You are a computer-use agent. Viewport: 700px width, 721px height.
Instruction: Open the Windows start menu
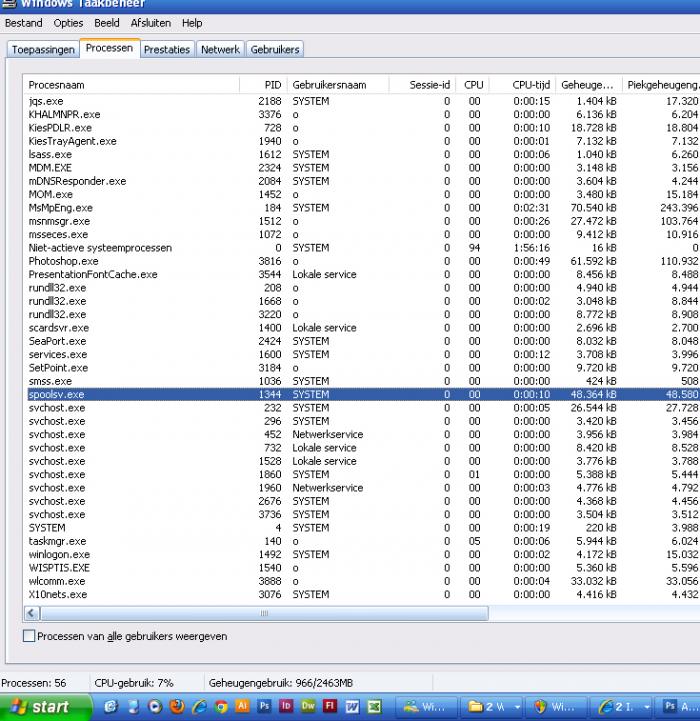tap(45, 706)
